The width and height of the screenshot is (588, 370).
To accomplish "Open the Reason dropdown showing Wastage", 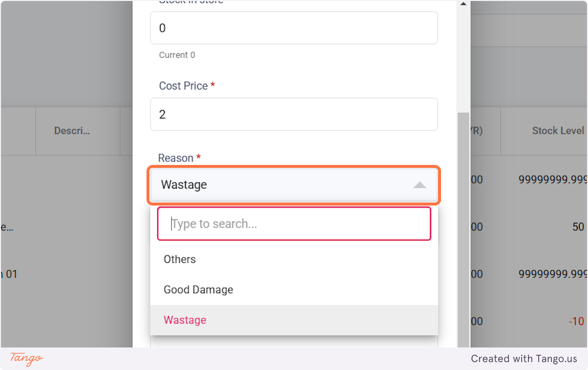I will [293, 185].
